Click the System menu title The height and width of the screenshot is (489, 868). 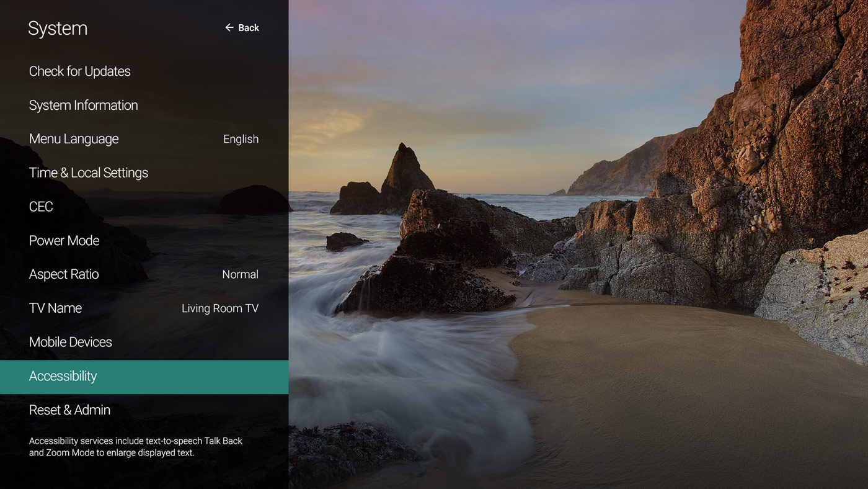[58, 29]
